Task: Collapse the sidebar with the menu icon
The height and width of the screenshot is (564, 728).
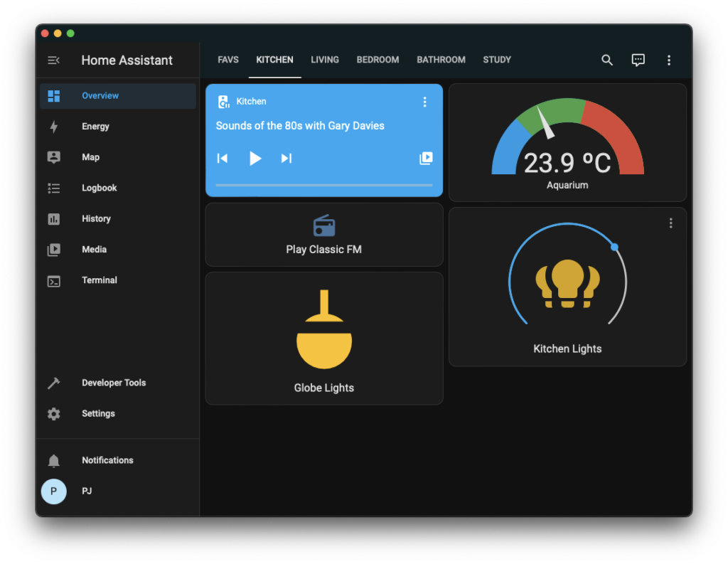Action: coord(53,60)
